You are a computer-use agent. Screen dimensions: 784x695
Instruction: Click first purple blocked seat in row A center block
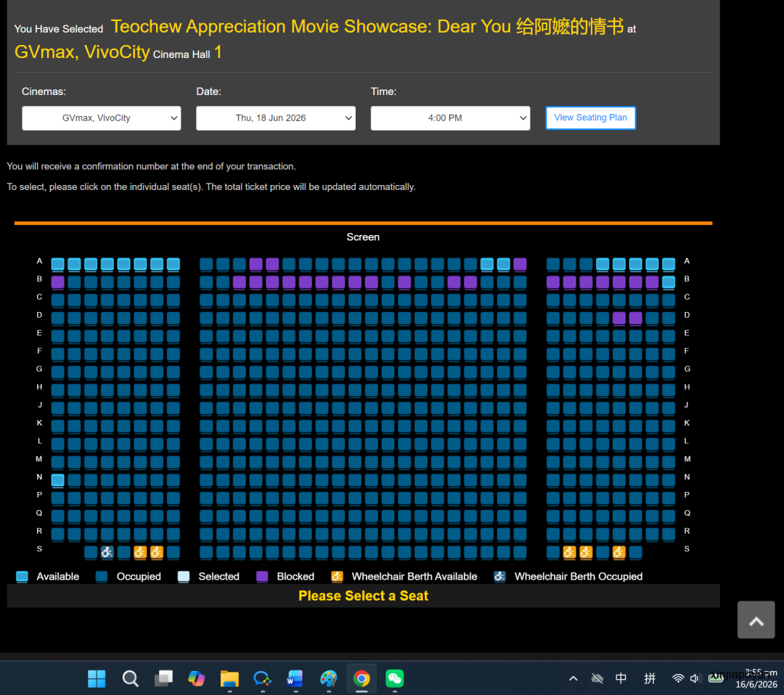click(256, 264)
